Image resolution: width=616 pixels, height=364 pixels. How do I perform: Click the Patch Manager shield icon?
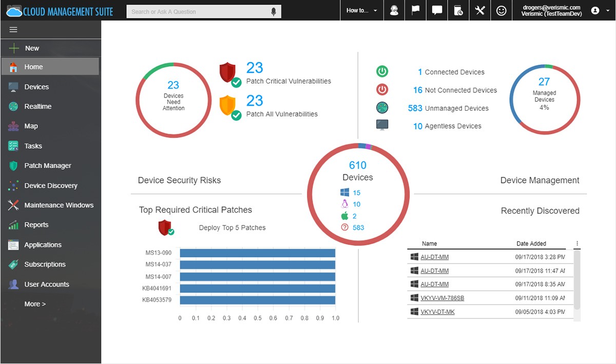click(14, 166)
